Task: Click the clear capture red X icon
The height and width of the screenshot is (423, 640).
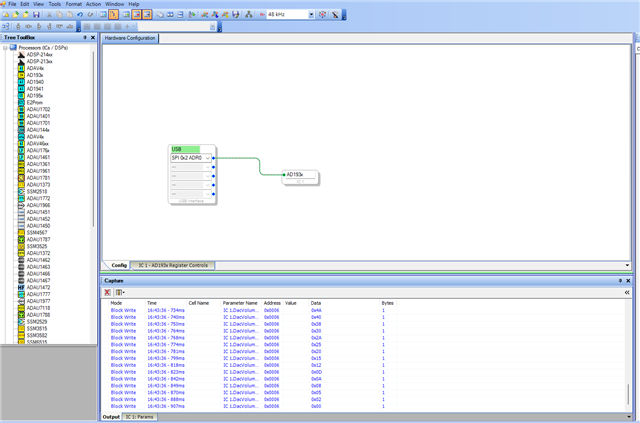Action: (x=107, y=292)
